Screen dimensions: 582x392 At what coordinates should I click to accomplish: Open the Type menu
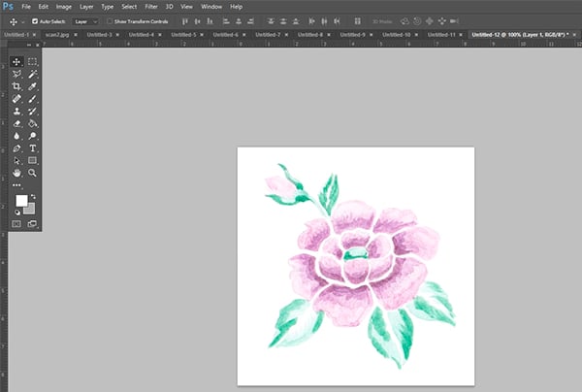[x=108, y=7]
